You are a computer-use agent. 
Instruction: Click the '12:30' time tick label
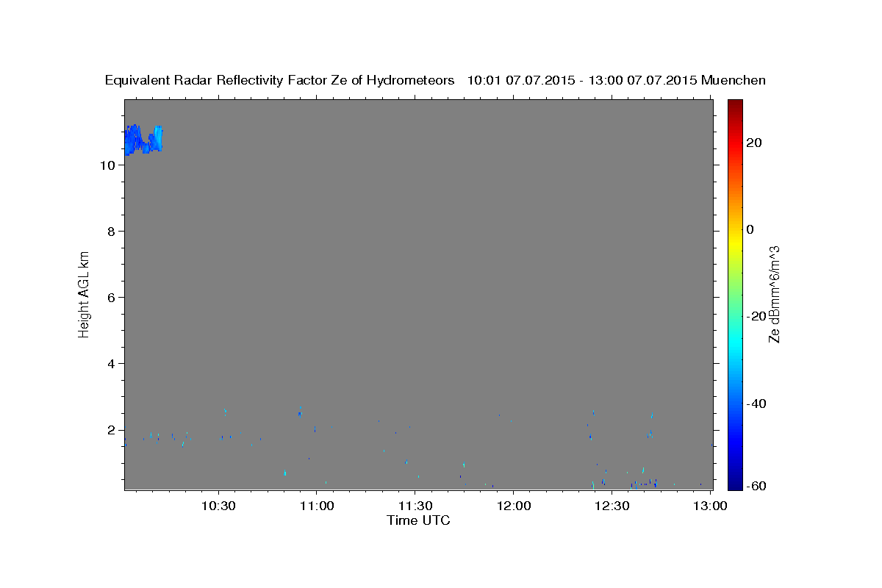tap(612, 506)
